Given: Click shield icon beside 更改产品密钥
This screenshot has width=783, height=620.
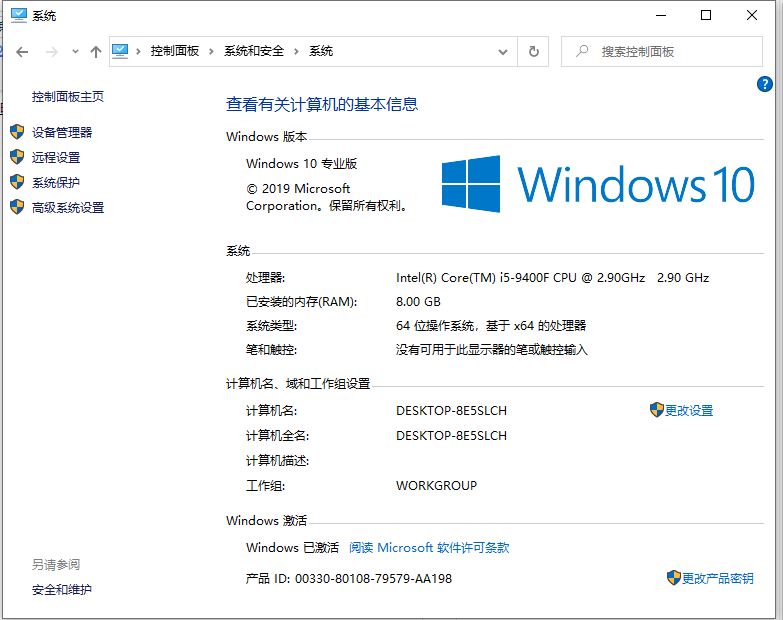Looking at the screenshot, I should point(674,578).
